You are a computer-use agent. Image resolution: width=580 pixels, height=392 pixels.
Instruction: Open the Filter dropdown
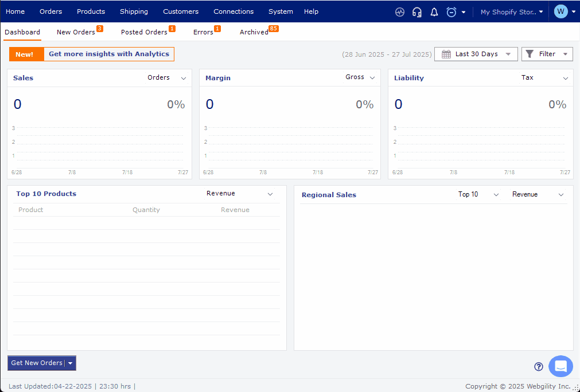tap(547, 54)
